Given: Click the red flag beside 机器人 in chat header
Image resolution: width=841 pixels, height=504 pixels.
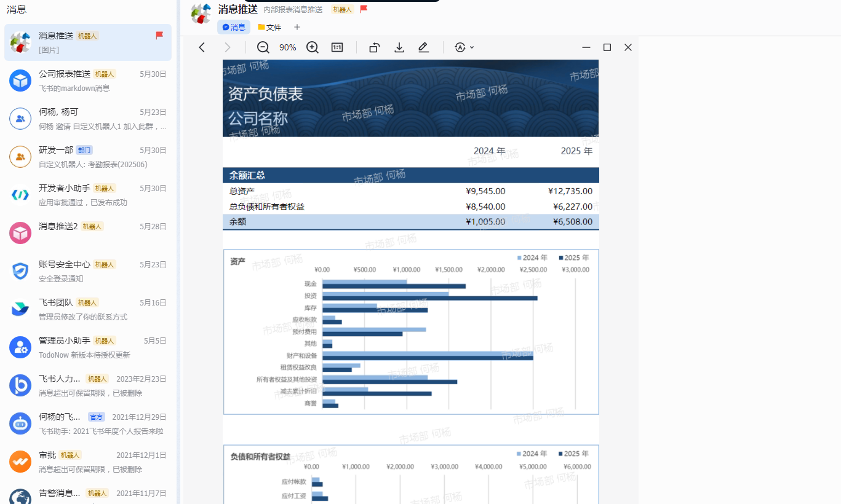Looking at the screenshot, I should tap(364, 9).
